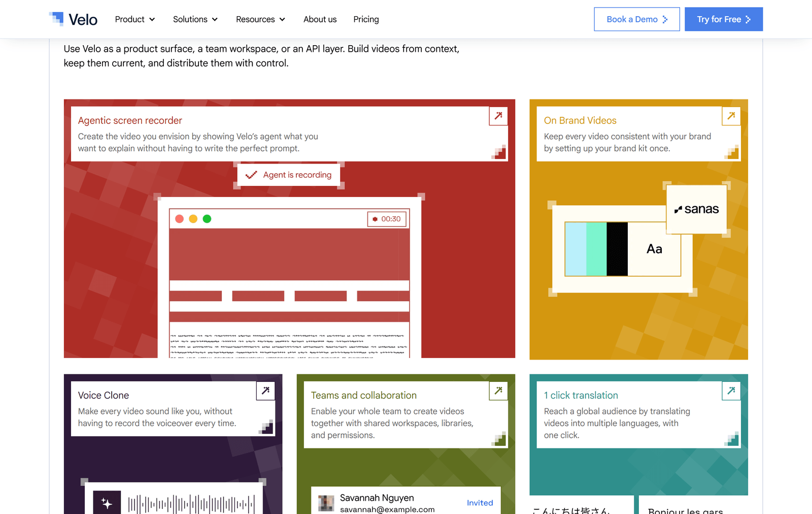The height and width of the screenshot is (514, 812).
Task: Click the Book a Demo button
Action: (x=637, y=19)
